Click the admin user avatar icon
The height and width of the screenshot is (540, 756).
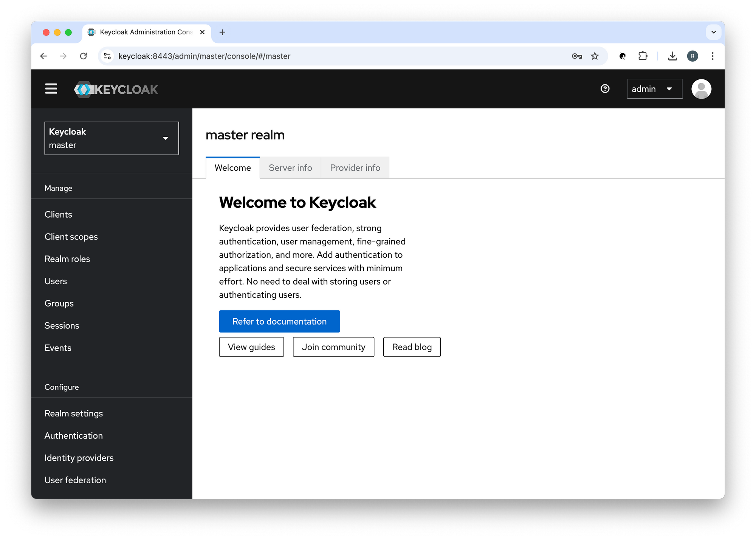pos(701,89)
